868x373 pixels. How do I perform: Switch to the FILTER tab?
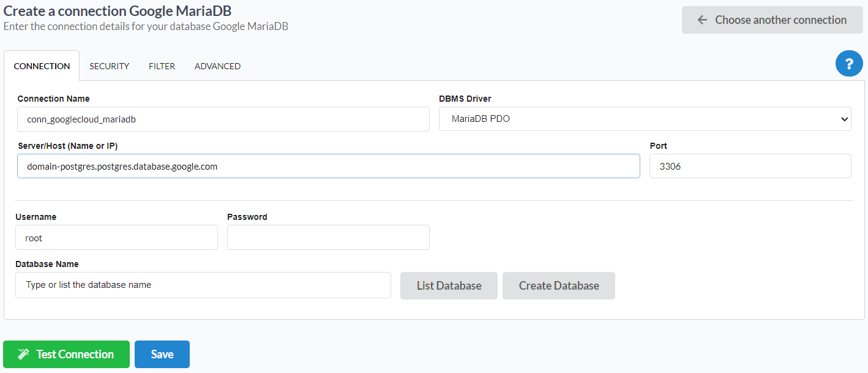click(161, 66)
